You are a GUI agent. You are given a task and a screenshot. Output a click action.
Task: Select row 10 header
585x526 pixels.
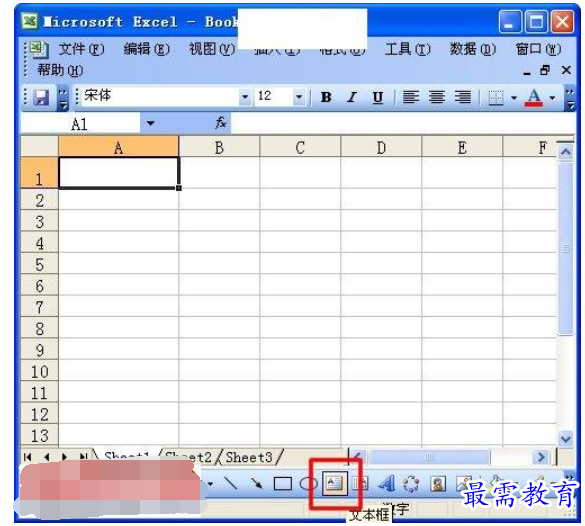click(x=40, y=371)
